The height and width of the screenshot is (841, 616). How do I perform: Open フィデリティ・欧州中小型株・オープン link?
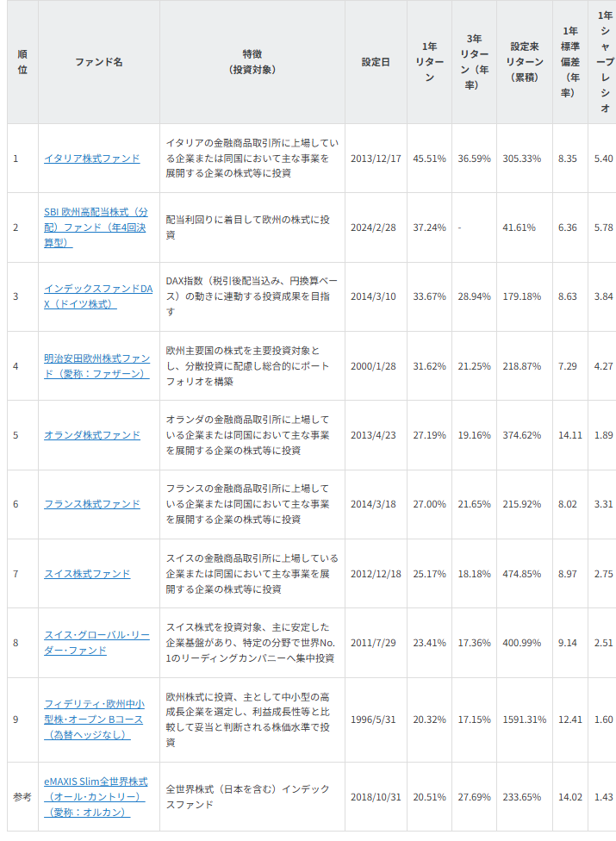(x=94, y=720)
